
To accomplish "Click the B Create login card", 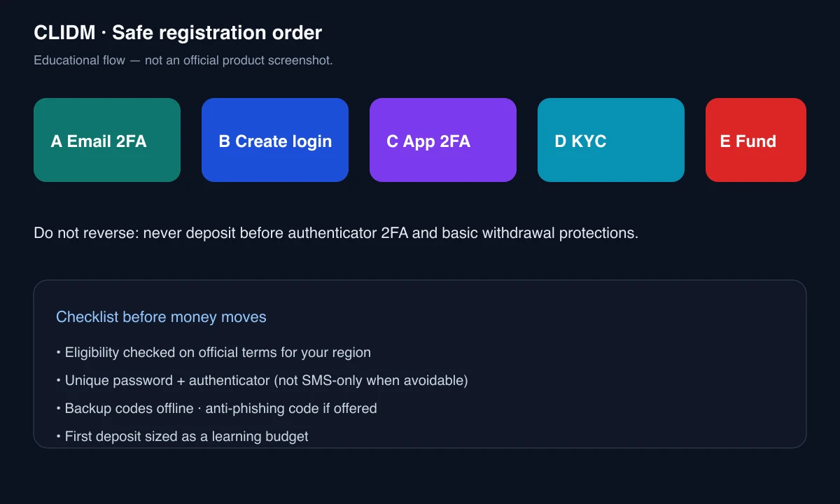I will (x=275, y=140).
